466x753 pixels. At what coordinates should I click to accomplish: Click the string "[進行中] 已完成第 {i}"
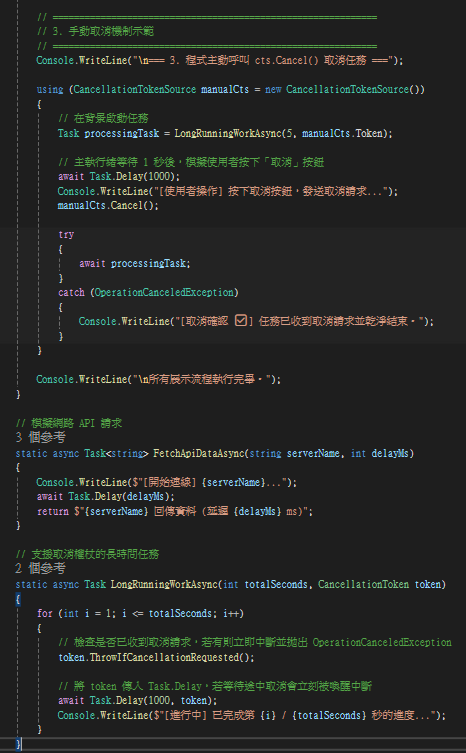click(x=221, y=716)
